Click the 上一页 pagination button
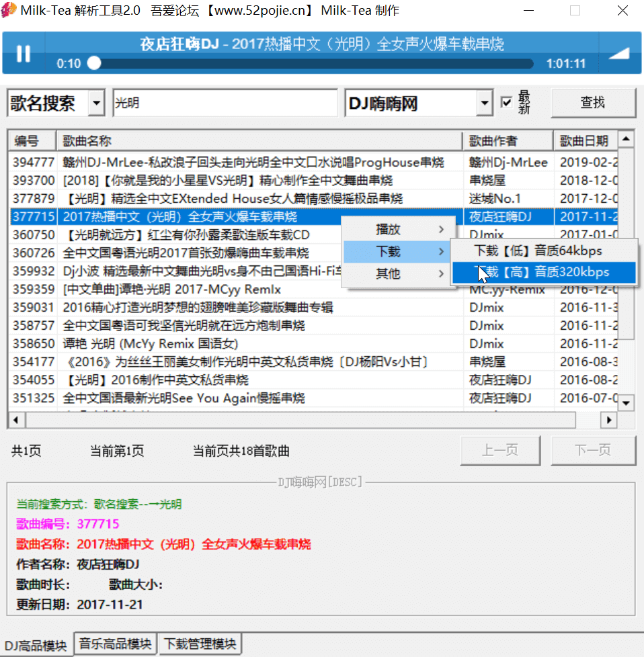Screen dimensions: 644x657 pyautogui.click(x=500, y=451)
